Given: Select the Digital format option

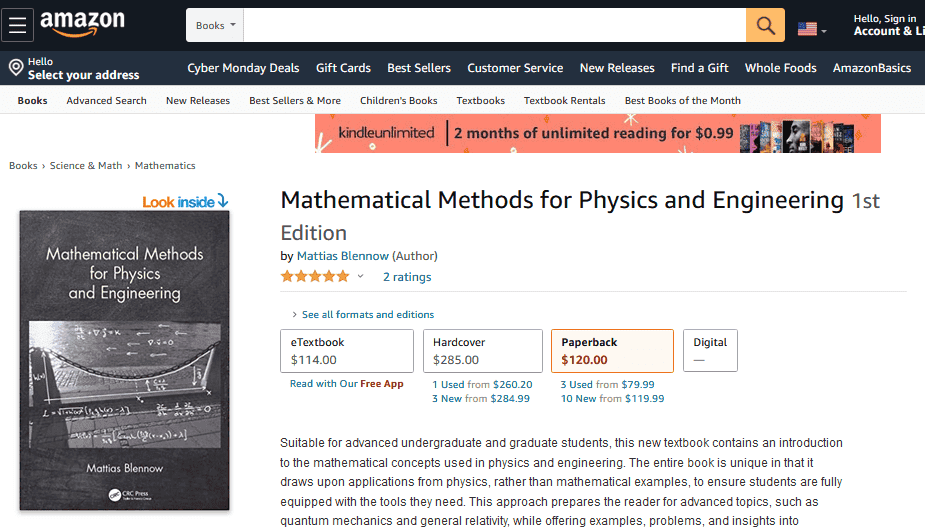Looking at the screenshot, I should pos(710,350).
